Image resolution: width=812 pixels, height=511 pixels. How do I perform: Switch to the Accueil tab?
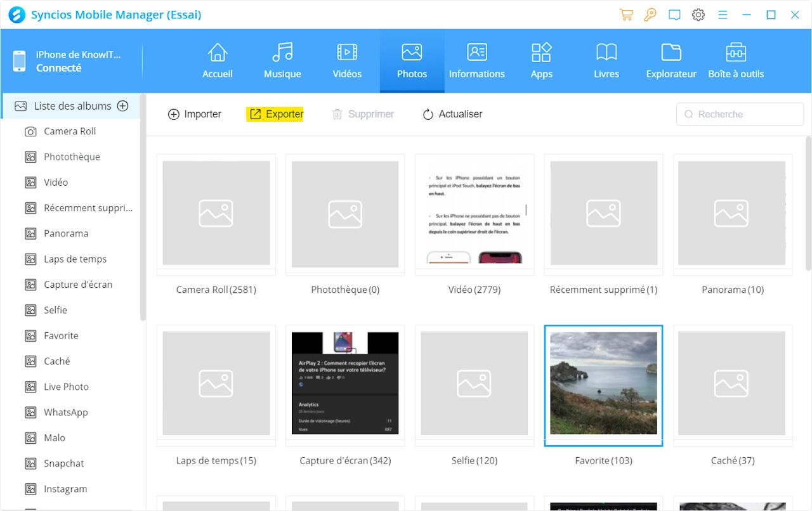pos(218,61)
